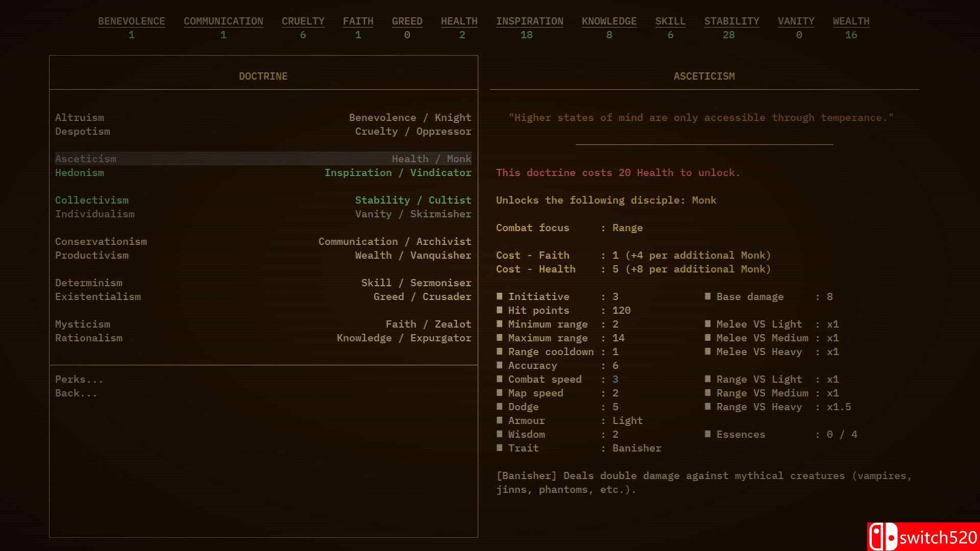The width and height of the screenshot is (980, 551).
Task: Choose the Mysticism doctrine
Action: [83, 324]
